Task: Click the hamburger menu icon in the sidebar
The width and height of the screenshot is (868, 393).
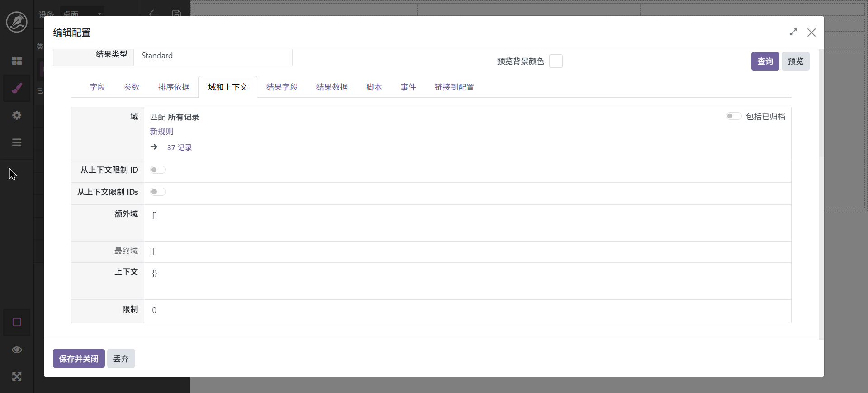Action: [17, 142]
